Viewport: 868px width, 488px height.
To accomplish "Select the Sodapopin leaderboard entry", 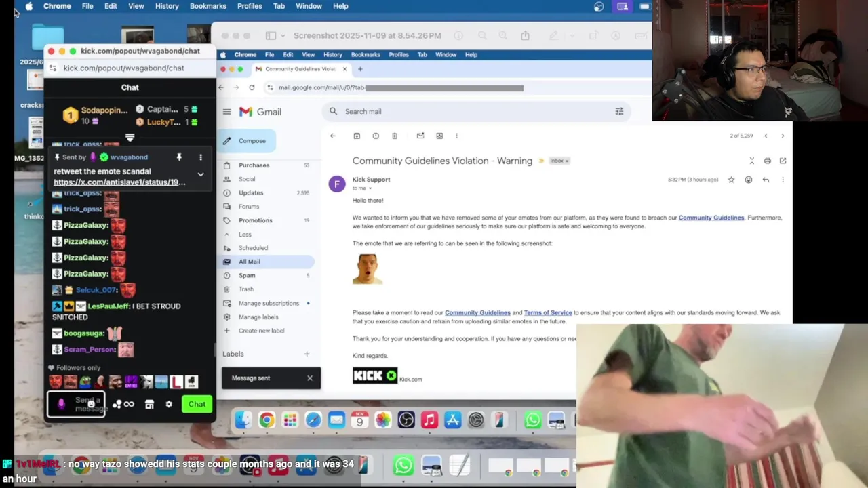I will coord(95,115).
